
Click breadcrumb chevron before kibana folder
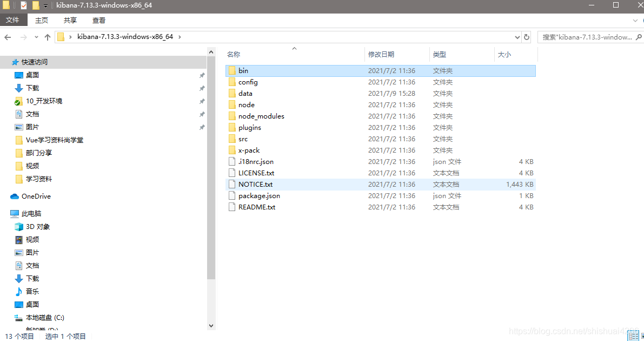(x=71, y=37)
